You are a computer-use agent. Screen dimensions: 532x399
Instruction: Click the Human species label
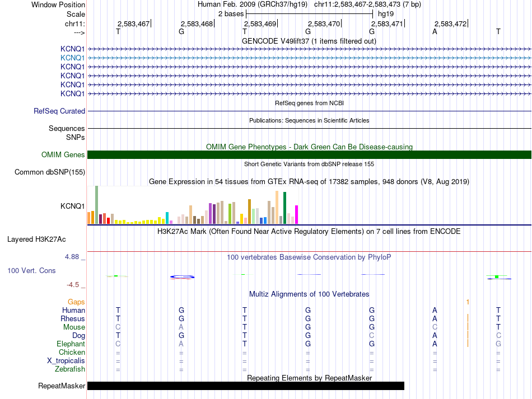[x=73, y=311]
